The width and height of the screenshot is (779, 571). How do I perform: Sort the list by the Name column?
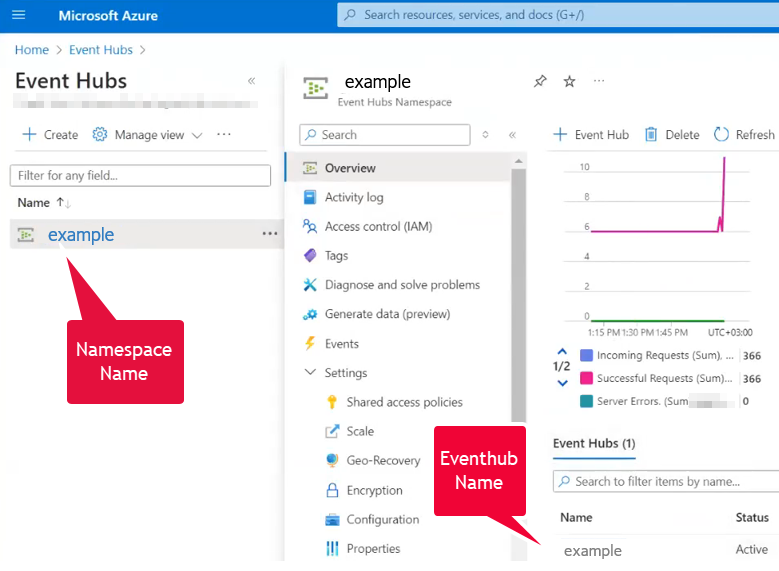pos(44,203)
